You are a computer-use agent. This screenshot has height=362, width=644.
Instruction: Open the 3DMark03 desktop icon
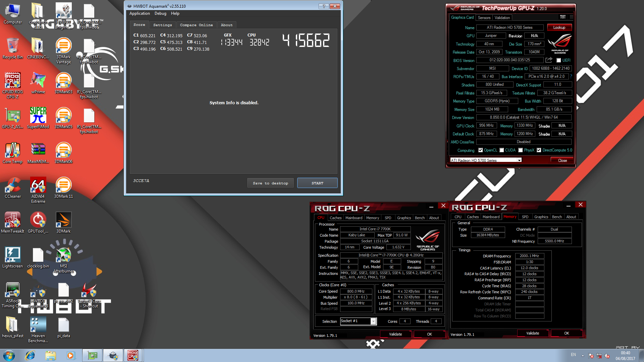pos(63,83)
